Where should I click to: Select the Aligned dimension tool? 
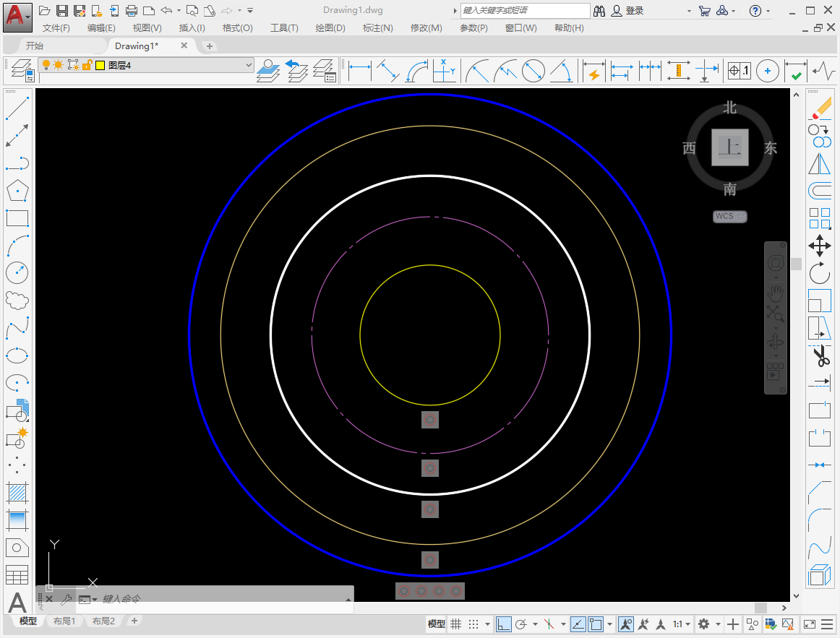388,71
